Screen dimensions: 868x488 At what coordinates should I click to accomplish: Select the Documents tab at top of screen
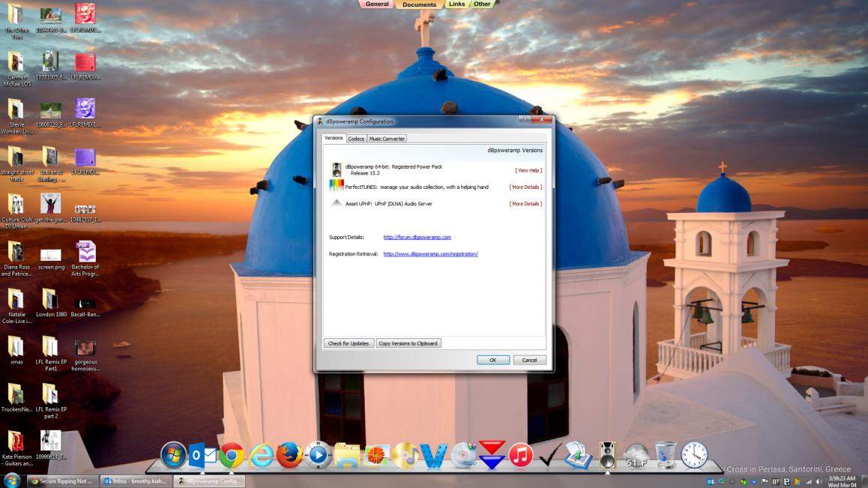pyautogui.click(x=419, y=4)
